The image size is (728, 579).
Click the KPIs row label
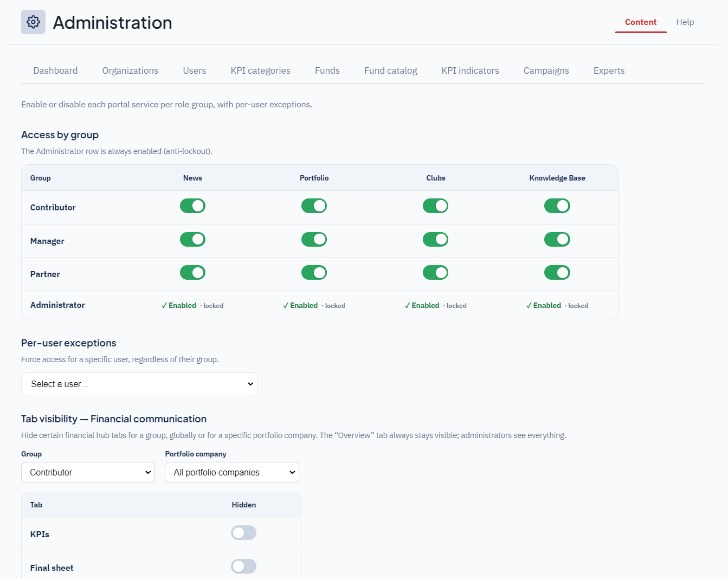(40, 535)
